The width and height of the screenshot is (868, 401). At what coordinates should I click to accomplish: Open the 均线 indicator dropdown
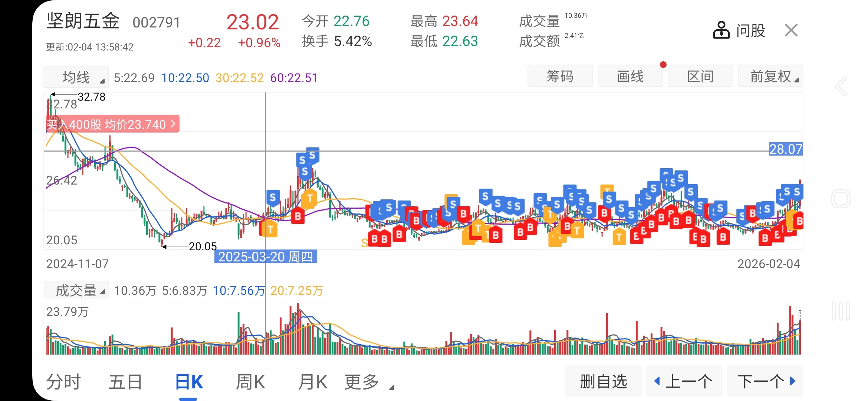click(x=76, y=77)
